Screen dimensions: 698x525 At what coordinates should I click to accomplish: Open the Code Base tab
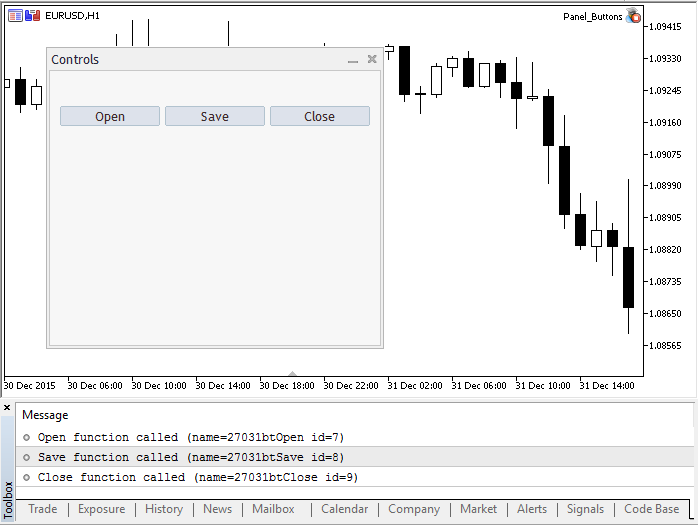point(651,509)
